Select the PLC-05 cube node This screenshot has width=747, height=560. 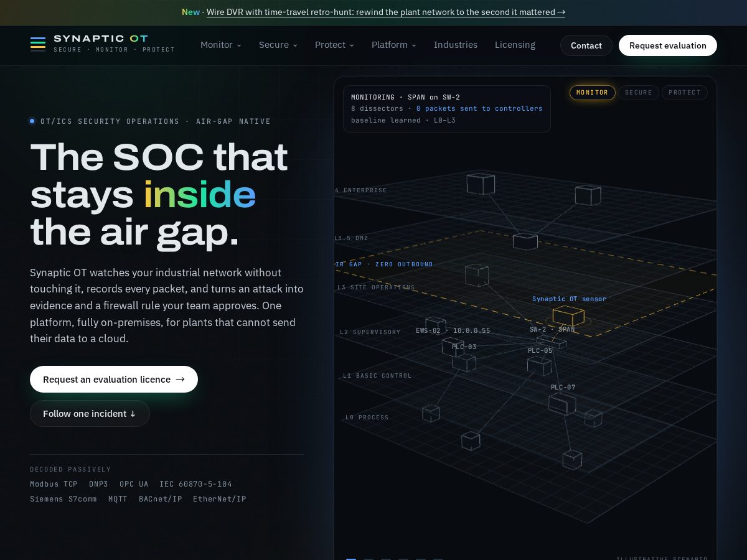539,365
